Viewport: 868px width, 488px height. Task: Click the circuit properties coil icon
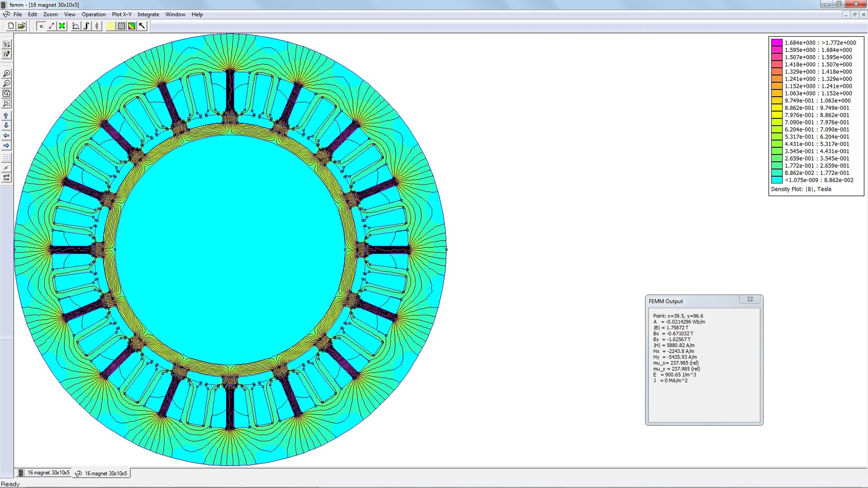point(97,26)
